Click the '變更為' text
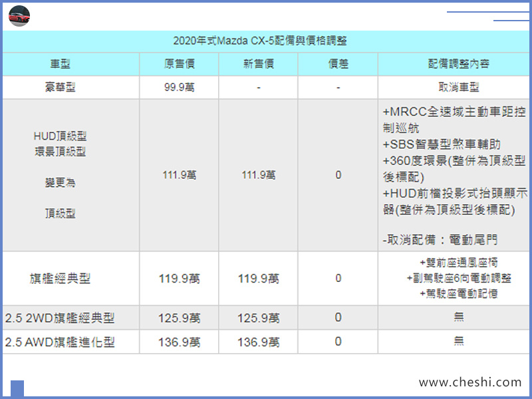The height and width of the screenshot is (399, 532). (60, 182)
